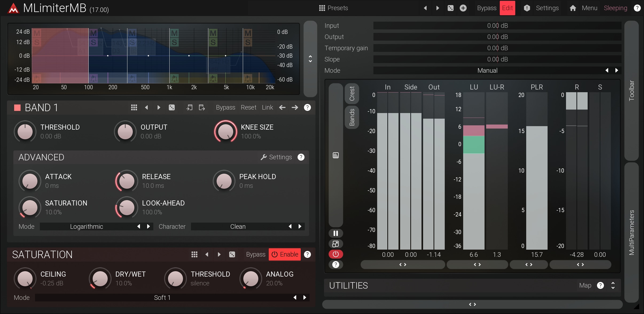Viewport: 644px width, 314px height.
Task: Switch to the Bands tab
Action: click(x=352, y=117)
